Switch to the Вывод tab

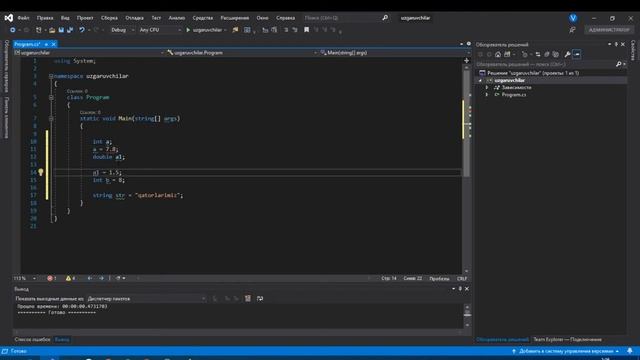coord(62,340)
